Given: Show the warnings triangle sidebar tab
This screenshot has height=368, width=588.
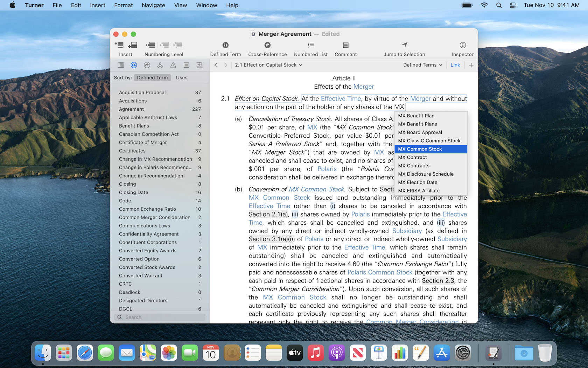Looking at the screenshot, I should (173, 65).
